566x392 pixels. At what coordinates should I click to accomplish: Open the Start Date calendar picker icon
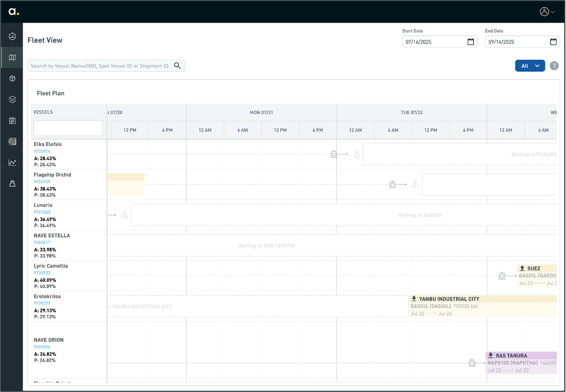[x=471, y=42]
